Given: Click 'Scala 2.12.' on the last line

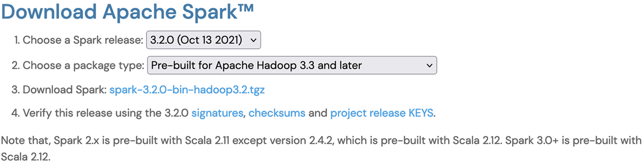Looking at the screenshot, I should click(25, 157).
